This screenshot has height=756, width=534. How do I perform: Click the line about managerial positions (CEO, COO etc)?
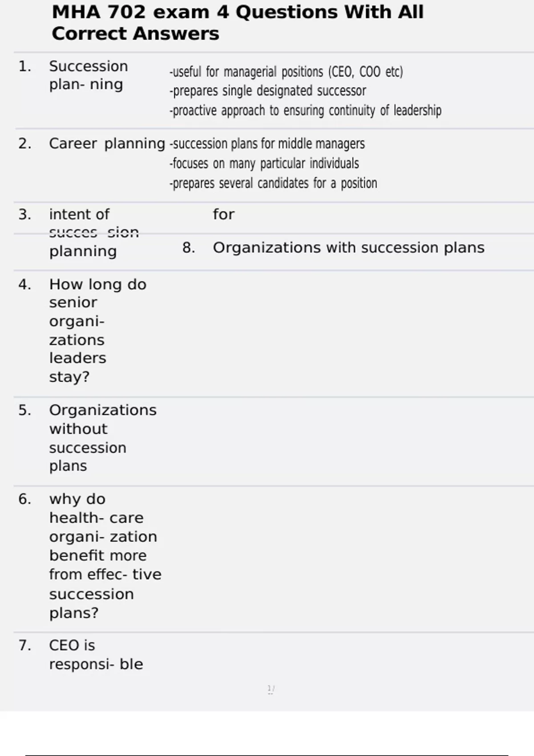coord(286,72)
